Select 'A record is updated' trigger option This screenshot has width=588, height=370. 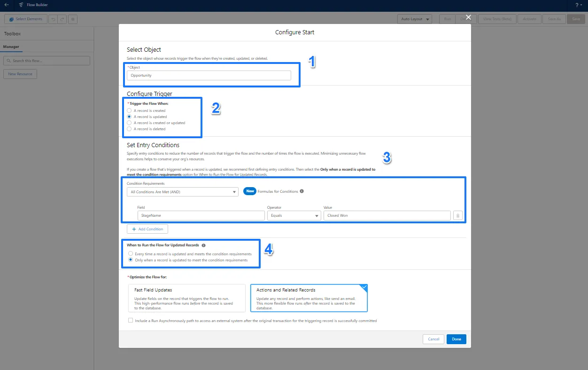[x=129, y=117]
